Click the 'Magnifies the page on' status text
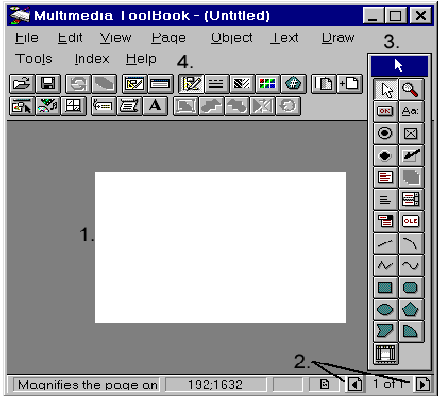The width and height of the screenshot is (439, 397). (x=87, y=385)
